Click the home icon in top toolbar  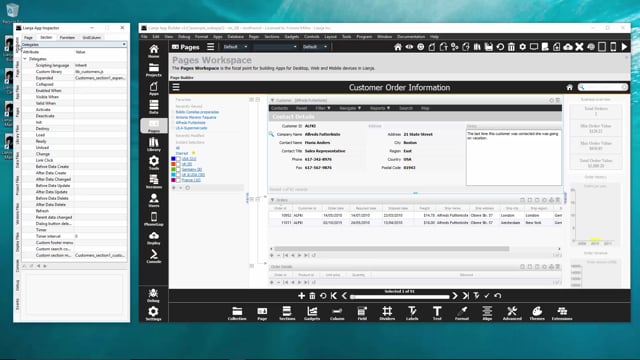pyautogui.click(x=398, y=47)
